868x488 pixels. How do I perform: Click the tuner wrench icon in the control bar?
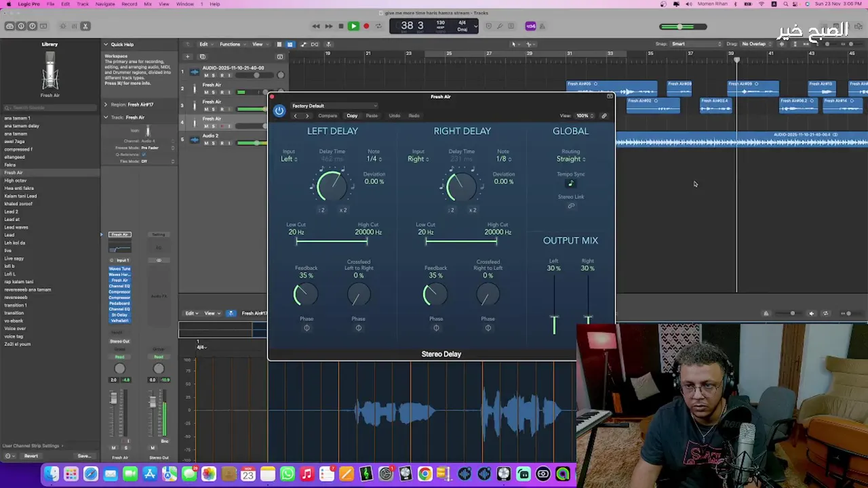point(499,26)
